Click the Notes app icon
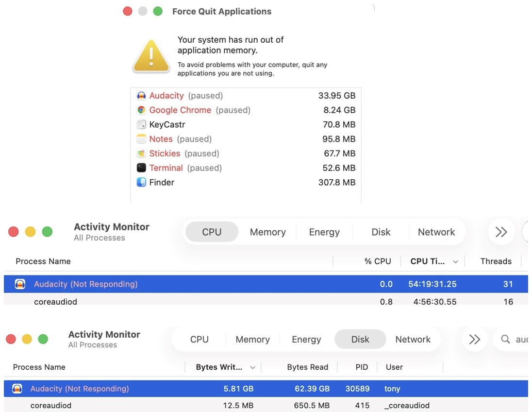 point(141,139)
